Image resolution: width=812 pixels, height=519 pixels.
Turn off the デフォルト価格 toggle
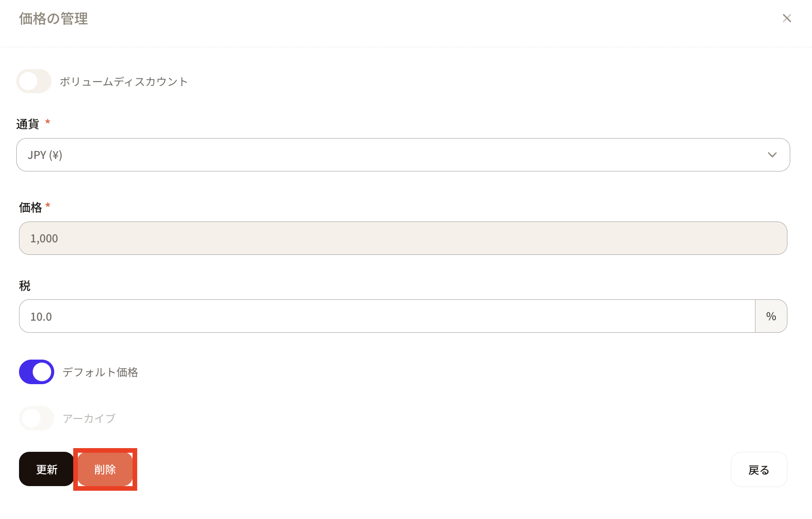click(x=37, y=372)
